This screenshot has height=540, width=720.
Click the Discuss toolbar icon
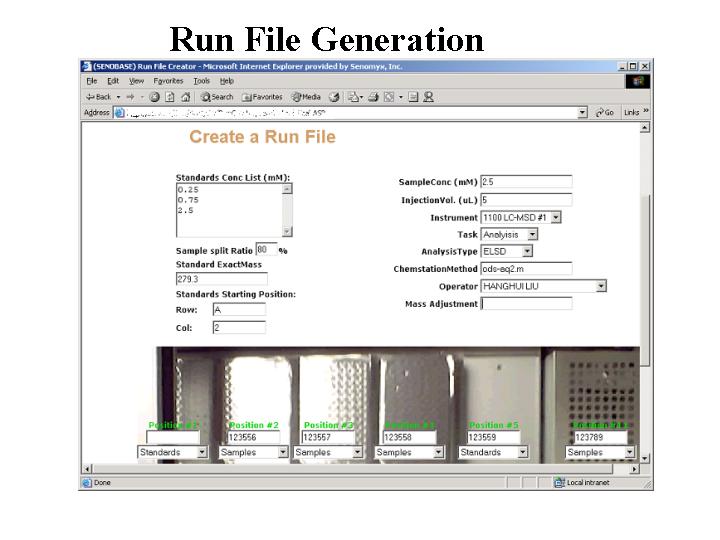coord(413,97)
